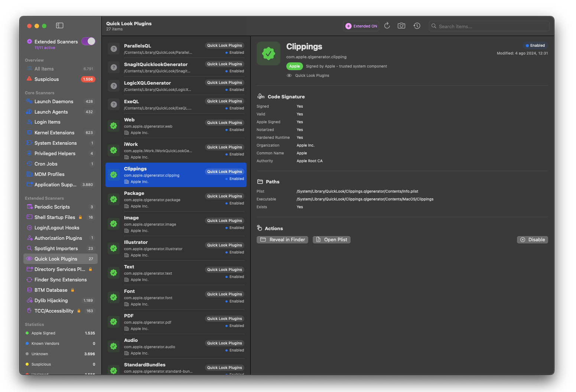Image resolution: width=576 pixels, height=392 pixels.
Task: Select Login Items in sidebar
Action: (61, 122)
